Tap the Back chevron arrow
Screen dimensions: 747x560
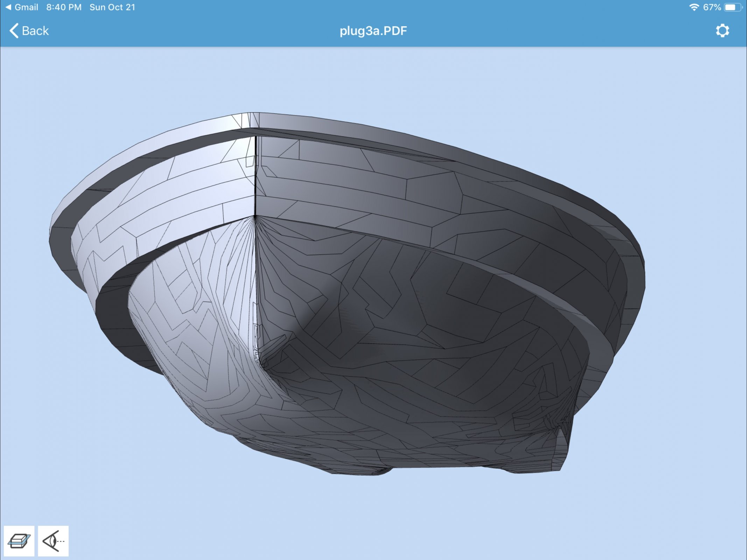click(14, 31)
